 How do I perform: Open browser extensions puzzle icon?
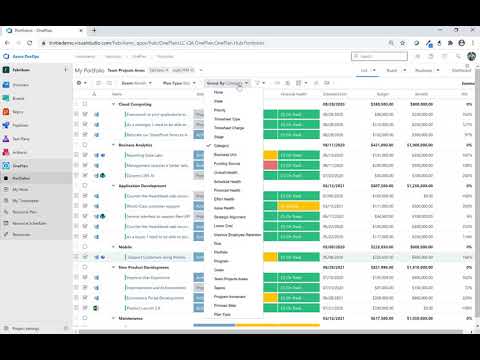[x=450, y=43]
